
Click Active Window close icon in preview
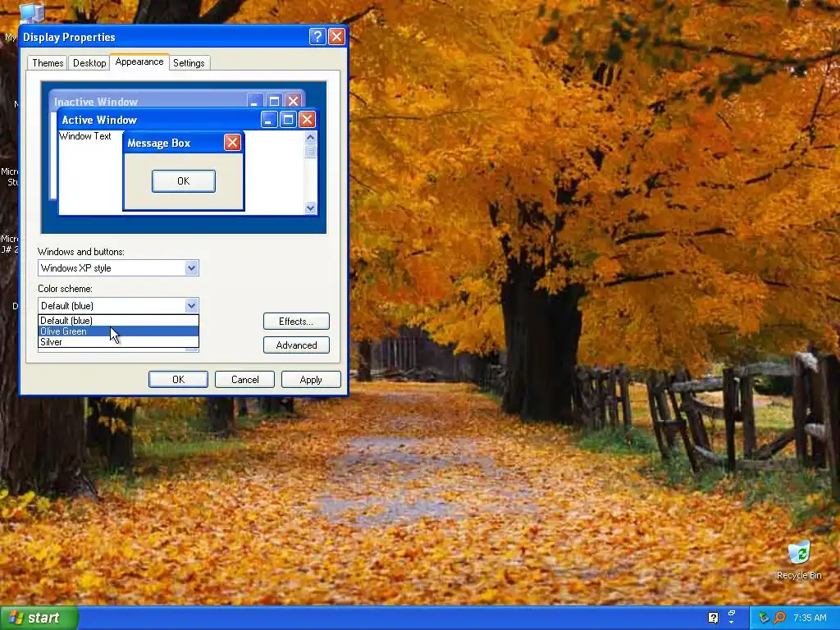point(307,120)
